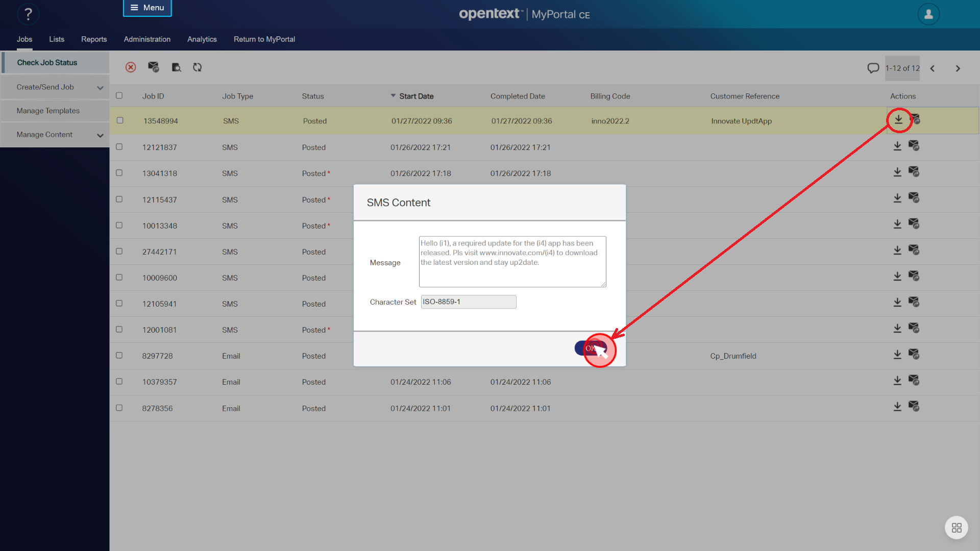980x551 pixels.
Task: Cancel the selected job using the red X icon
Action: [x=131, y=67]
